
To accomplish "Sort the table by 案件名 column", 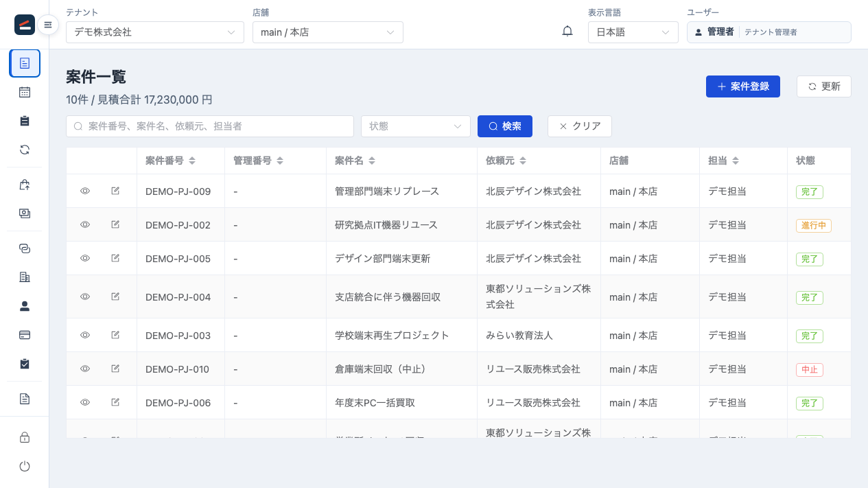I will [x=372, y=161].
